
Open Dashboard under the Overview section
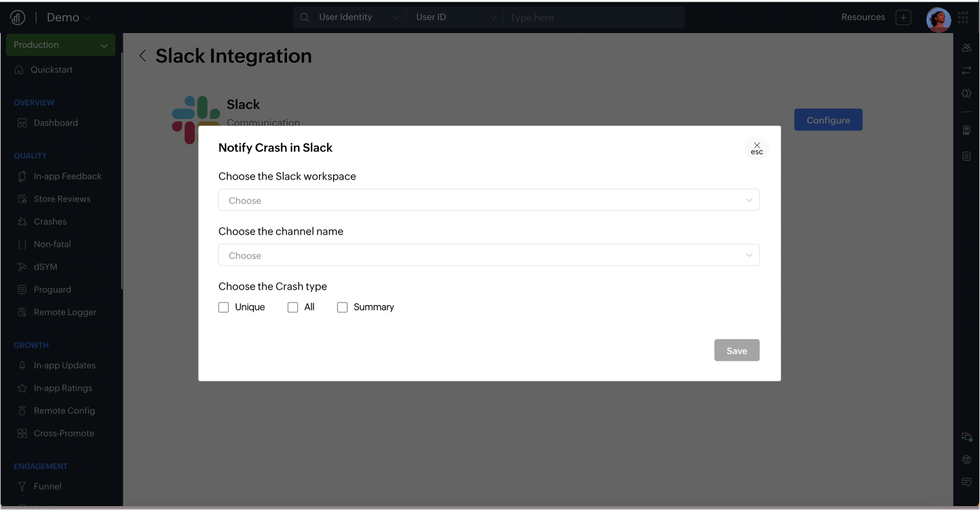[56, 122]
